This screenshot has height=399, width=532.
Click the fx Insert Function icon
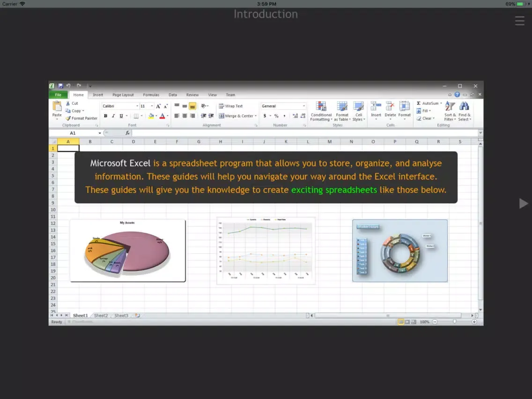[127, 133]
